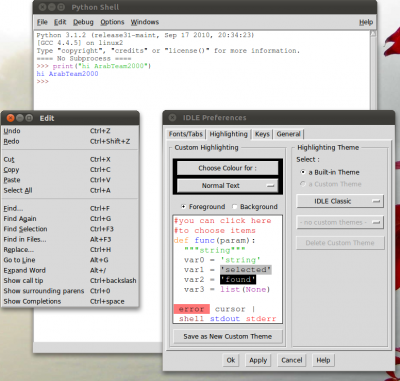Choose Find Selection in the Edit menu

pos(70,229)
